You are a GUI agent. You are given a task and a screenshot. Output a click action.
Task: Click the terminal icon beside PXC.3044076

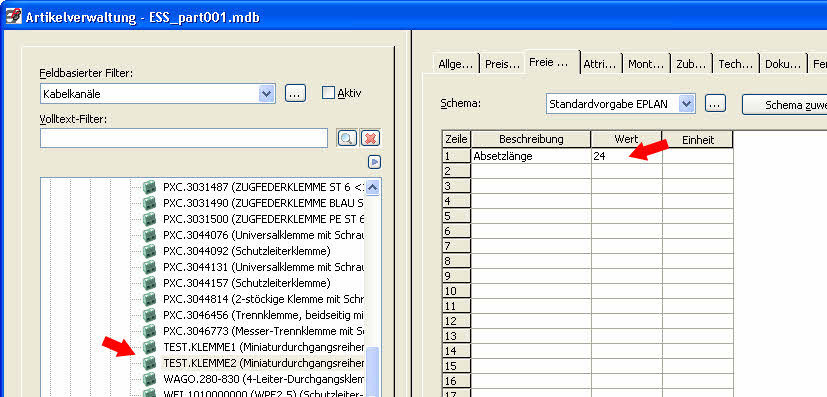(x=150, y=234)
